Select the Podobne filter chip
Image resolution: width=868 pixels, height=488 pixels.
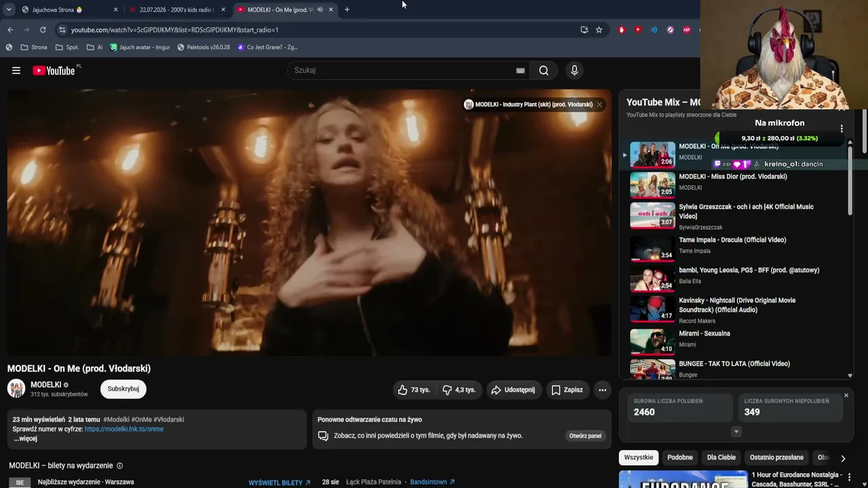(x=679, y=457)
